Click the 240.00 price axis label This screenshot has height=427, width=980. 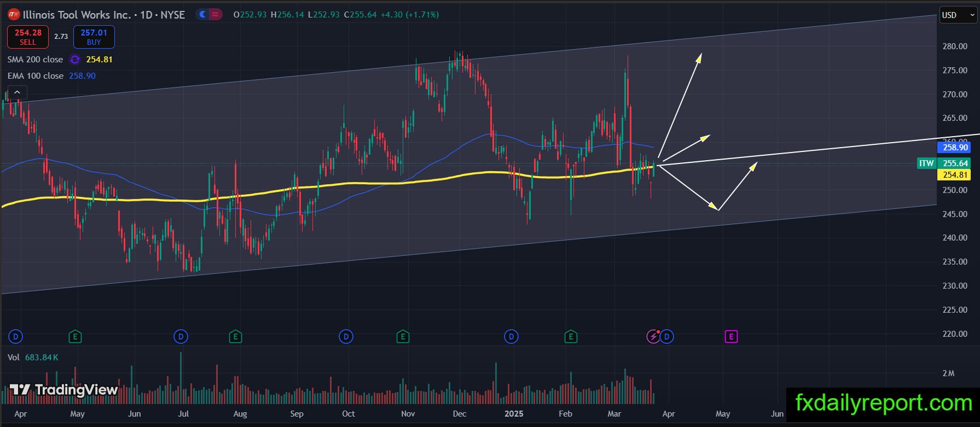pos(955,238)
